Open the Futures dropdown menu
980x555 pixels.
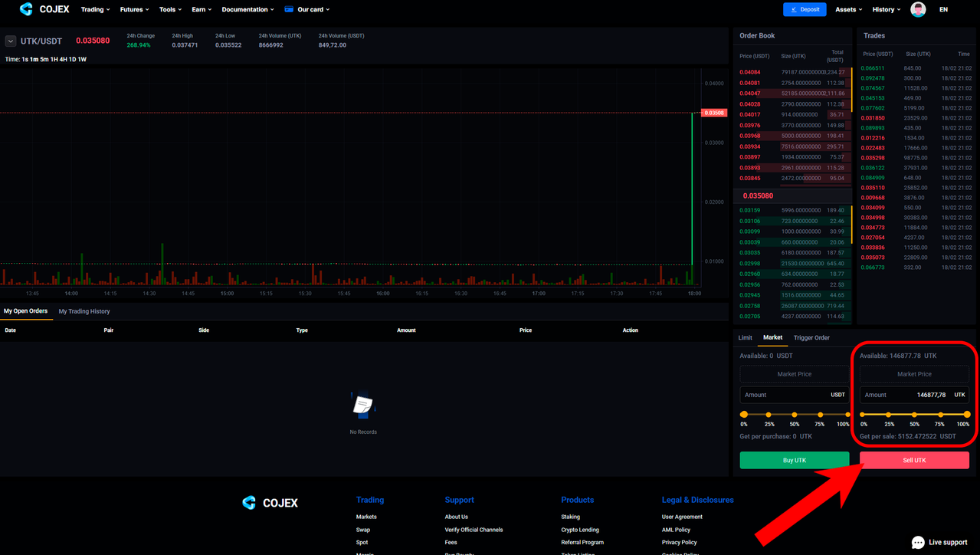[x=135, y=9]
